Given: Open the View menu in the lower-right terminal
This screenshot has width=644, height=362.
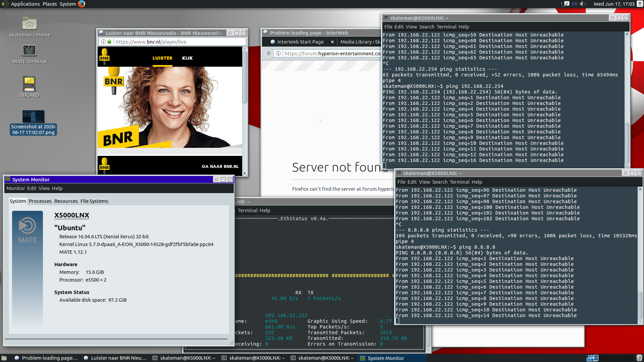Looking at the screenshot, I should point(424,182).
